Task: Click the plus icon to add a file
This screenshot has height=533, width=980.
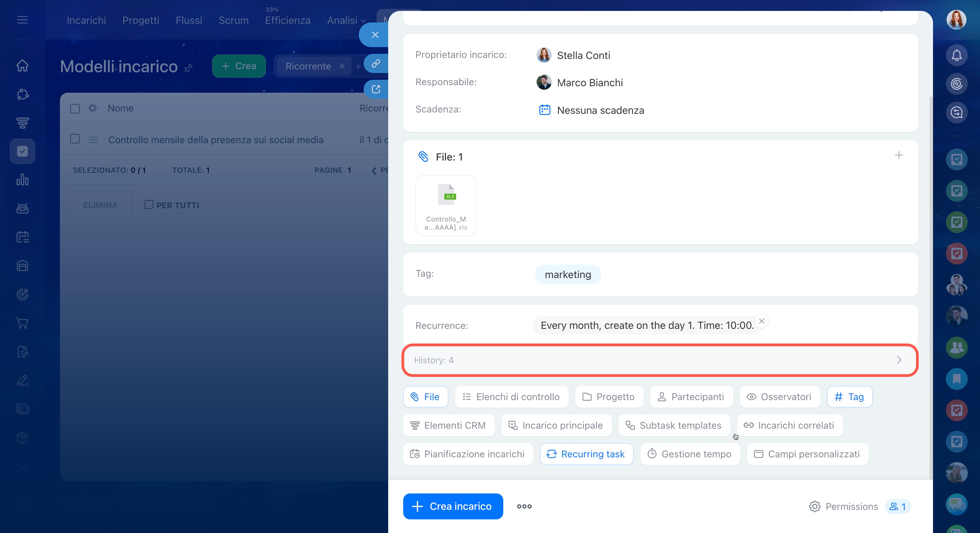Action: pyautogui.click(x=898, y=155)
